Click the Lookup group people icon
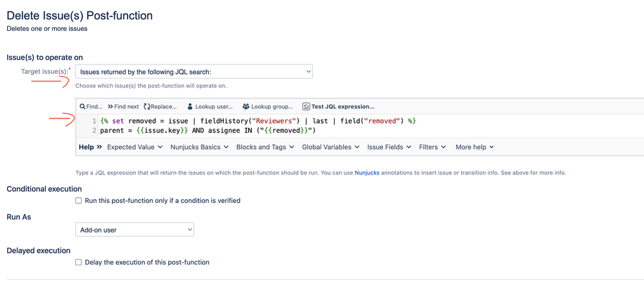The width and height of the screenshot is (644, 284). pyautogui.click(x=246, y=107)
